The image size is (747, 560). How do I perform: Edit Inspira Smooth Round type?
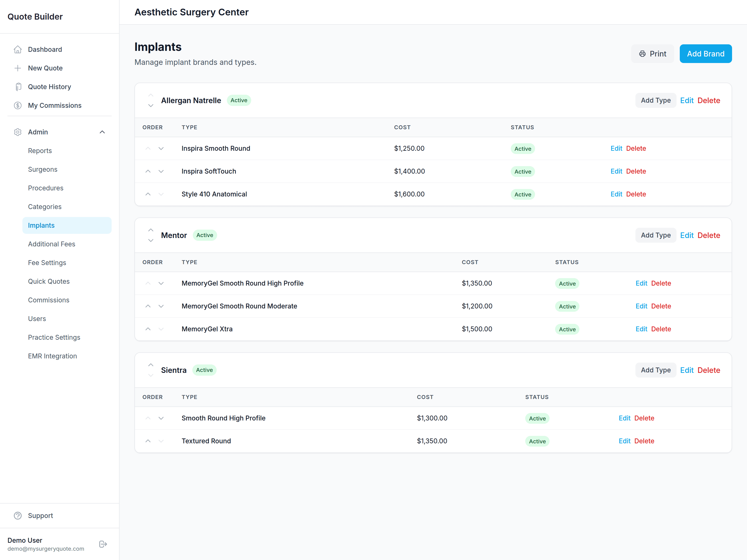[616, 149]
